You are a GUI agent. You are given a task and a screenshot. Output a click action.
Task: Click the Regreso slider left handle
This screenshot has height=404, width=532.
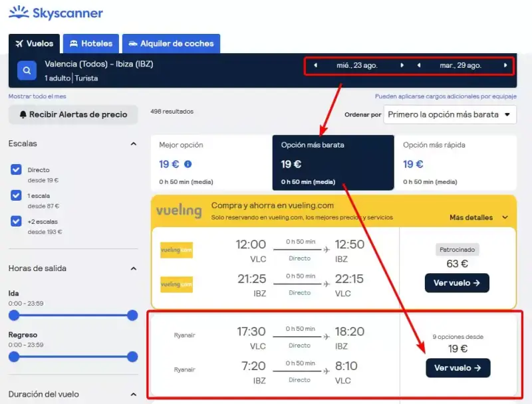pos(14,357)
